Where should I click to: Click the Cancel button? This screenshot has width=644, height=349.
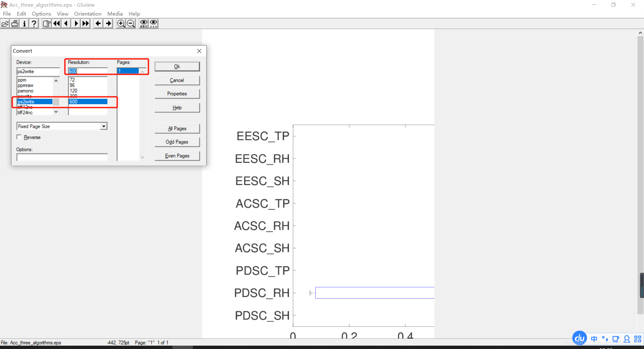point(177,80)
